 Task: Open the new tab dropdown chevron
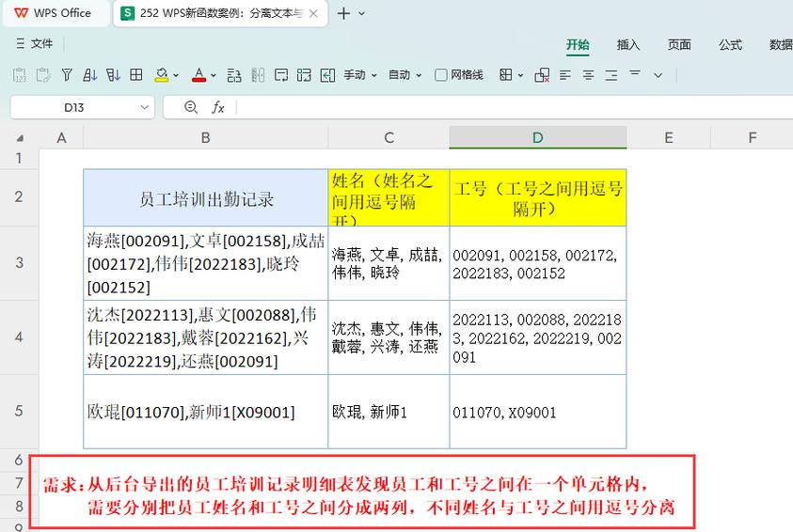click(x=361, y=14)
